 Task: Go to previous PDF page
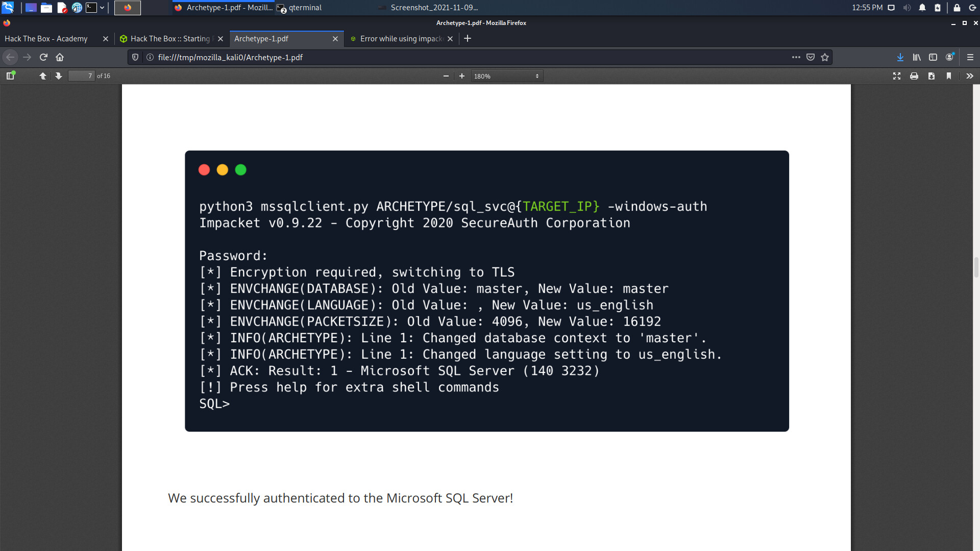pyautogui.click(x=43, y=76)
